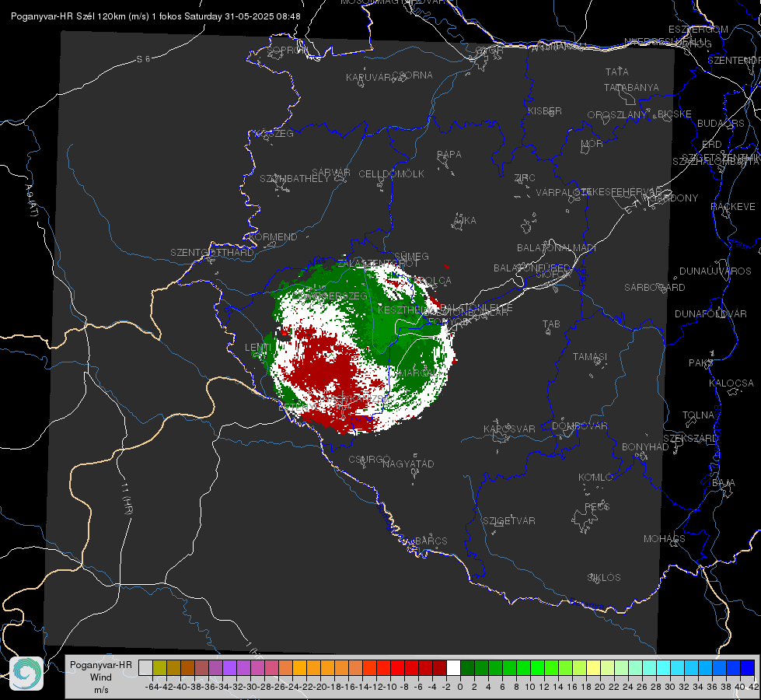Click the KALOCSA town label
This screenshot has width=761, height=700.
(x=731, y=383)
